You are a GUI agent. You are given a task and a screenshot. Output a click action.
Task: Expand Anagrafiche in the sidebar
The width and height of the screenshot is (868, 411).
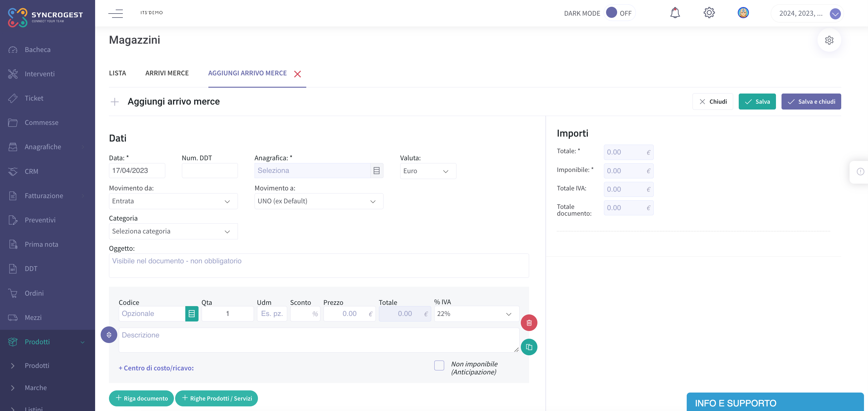(47, 147)
